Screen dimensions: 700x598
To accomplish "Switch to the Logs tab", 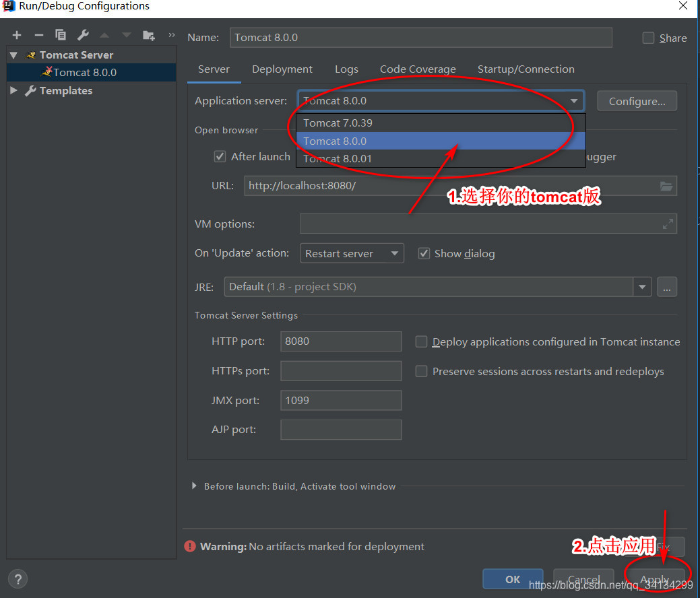I will tap(346, 69).
